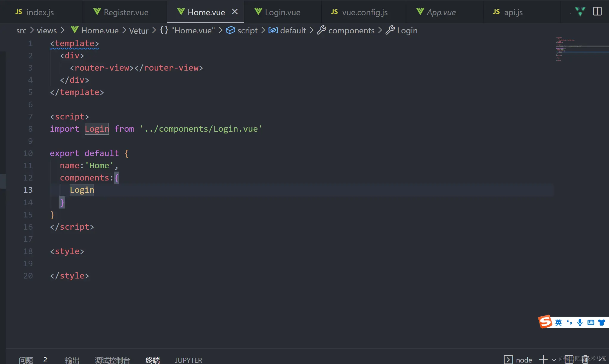Click the Sogou input method logo
Image resolution: width=609 pixels, height=364 pixels.
tap(545, 322)
